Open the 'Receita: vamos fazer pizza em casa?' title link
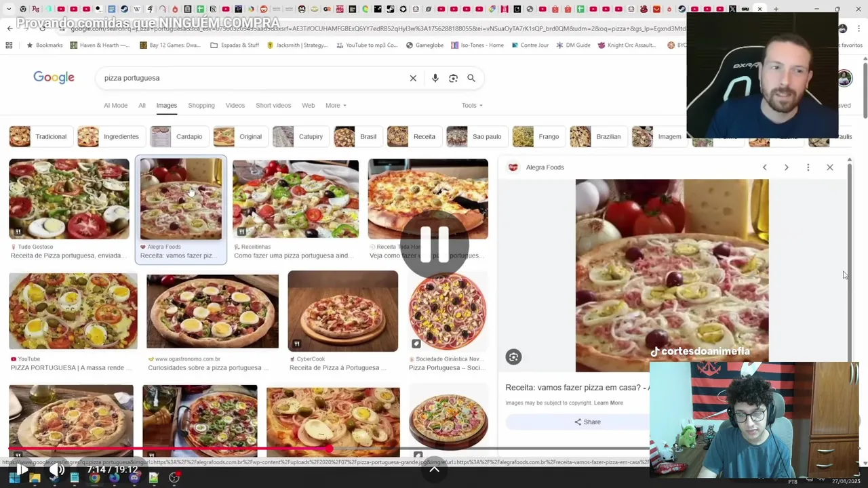Screen dimensions: 868x488 pos(577,388)
